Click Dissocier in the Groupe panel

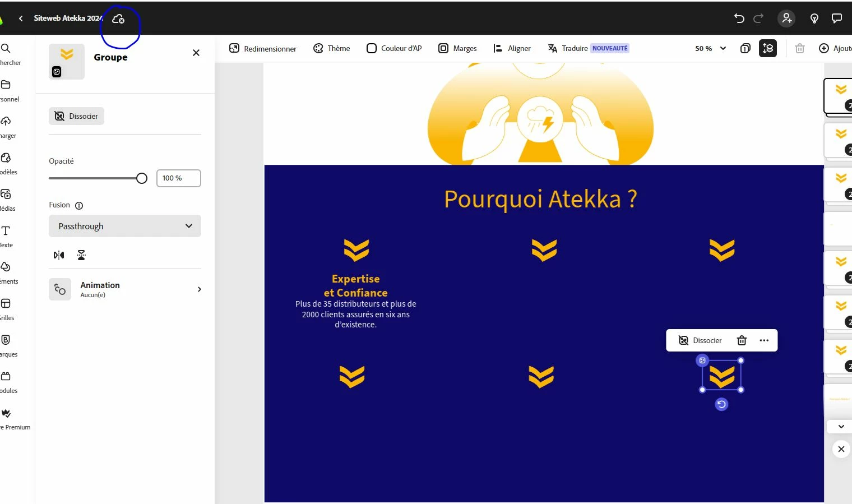pyautogui.click(x=76, y=116)
